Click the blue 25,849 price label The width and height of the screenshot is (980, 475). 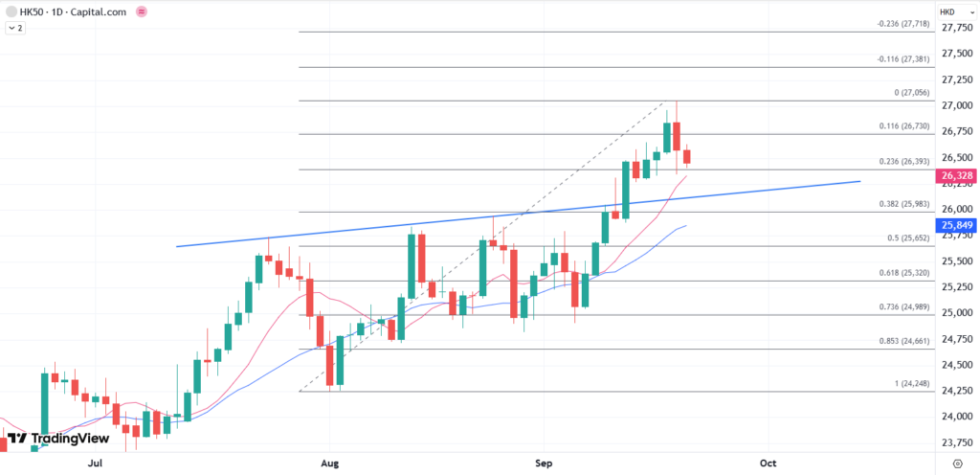[x=957, y=226]
